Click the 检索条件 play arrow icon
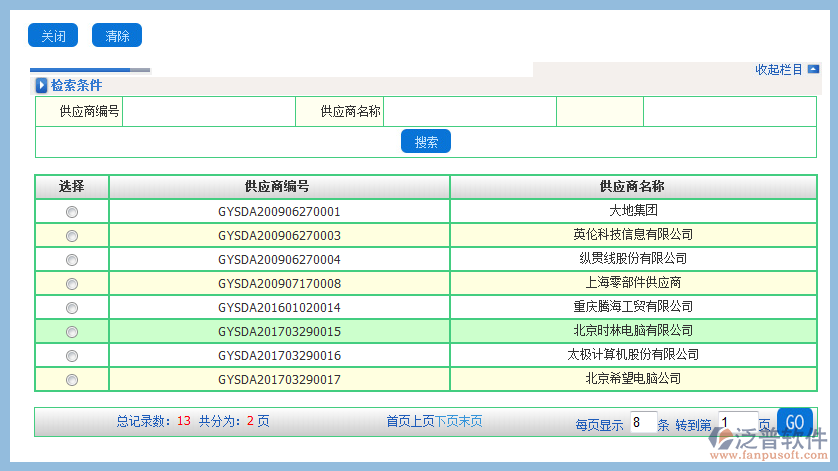 [42, 86]
